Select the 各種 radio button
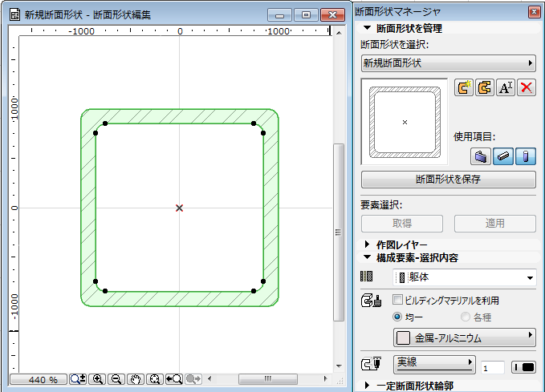 point(465,317)
